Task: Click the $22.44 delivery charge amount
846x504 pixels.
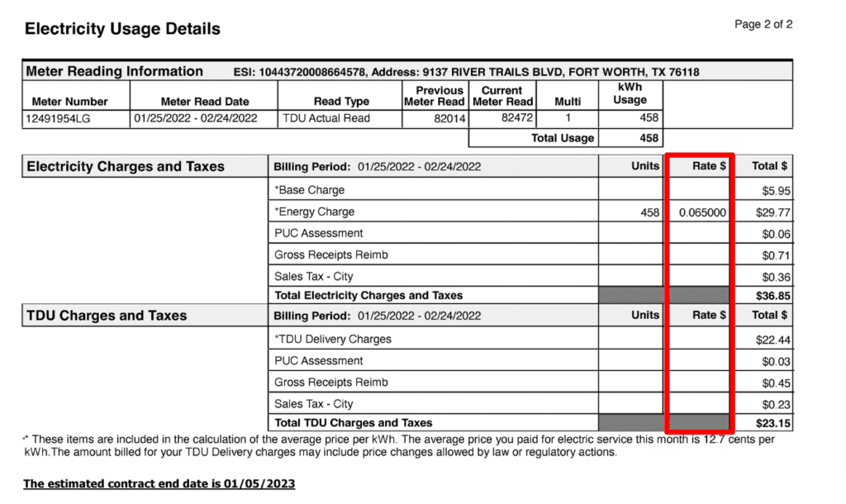Action: click(773, 340)
